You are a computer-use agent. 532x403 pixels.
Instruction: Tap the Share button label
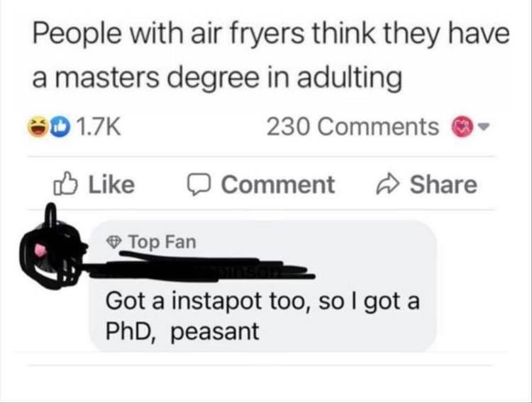[x=443, y=184]
